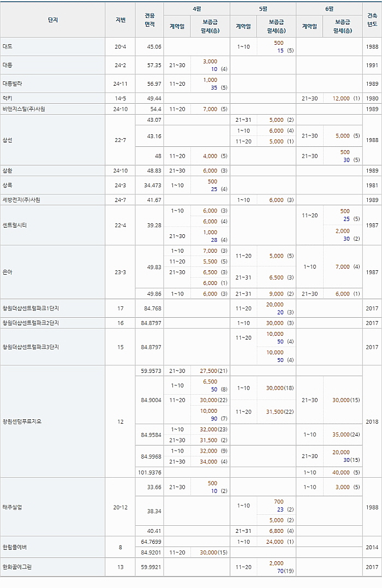Select the 대동빌라 complex name cell
This screenshot has height=588, width=382.
tap(53, 84)
